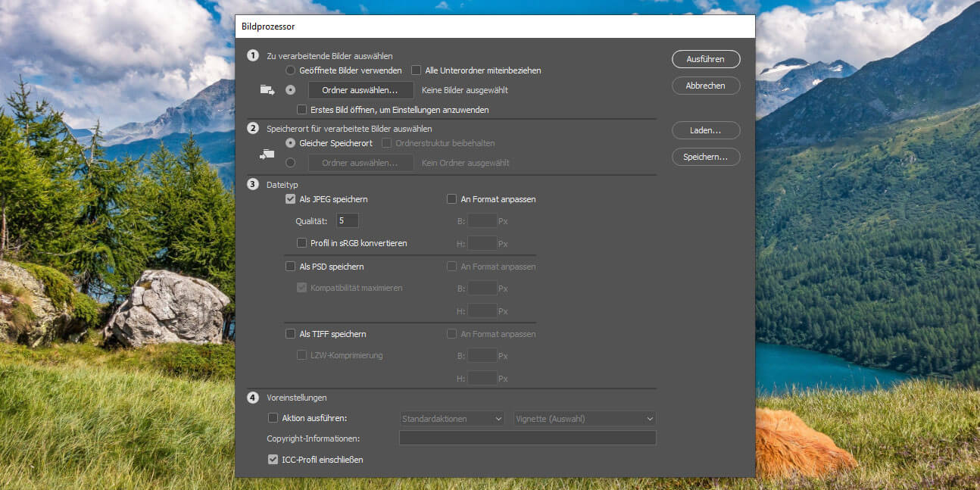The image size is (980, 490).
Task: Toggle 'Als JPEG speichern' checkbox
Action: click(290, 199)
